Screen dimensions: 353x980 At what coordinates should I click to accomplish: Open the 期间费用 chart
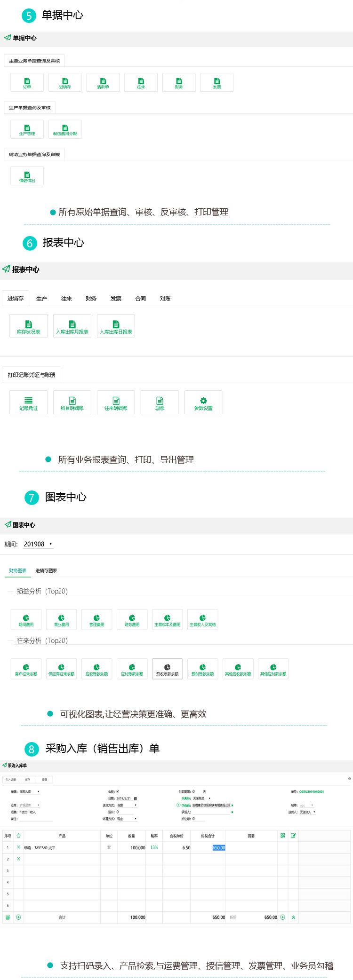[26, 619]
